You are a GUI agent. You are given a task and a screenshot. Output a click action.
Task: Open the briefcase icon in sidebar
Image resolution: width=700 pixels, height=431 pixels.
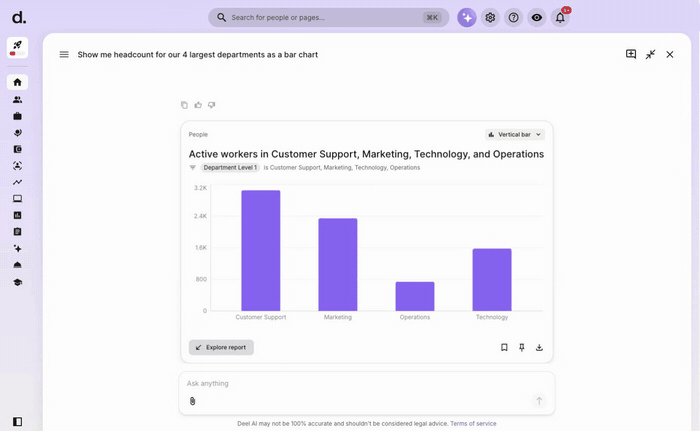coord(17,116)
